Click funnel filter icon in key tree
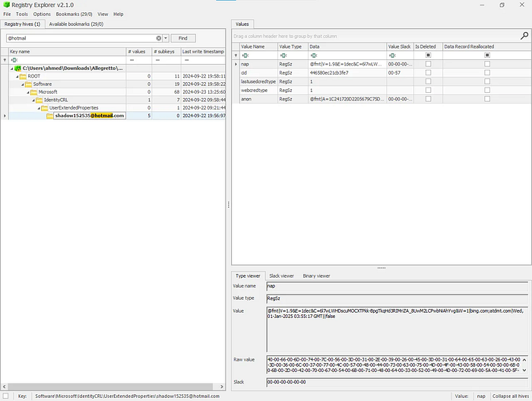 5,60
